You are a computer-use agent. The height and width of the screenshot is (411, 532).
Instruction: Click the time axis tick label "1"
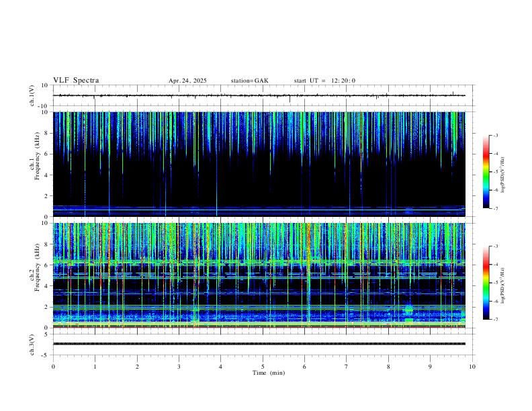click(95, 367)
